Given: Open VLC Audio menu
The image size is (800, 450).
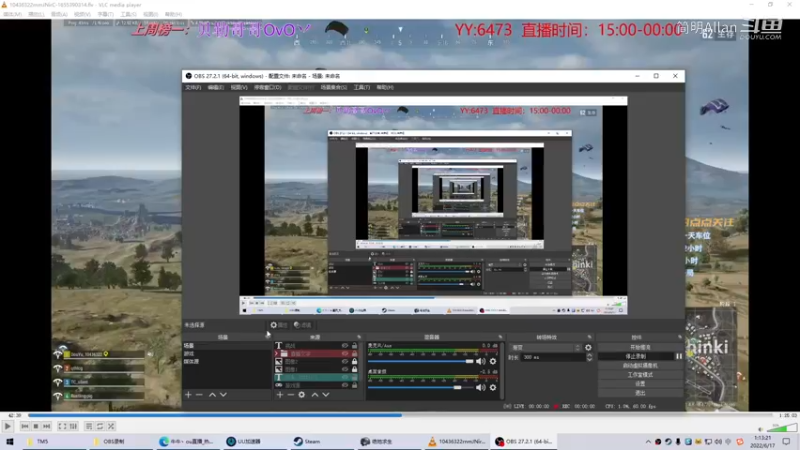Looking at the screenshot, I should pos(59,14).
